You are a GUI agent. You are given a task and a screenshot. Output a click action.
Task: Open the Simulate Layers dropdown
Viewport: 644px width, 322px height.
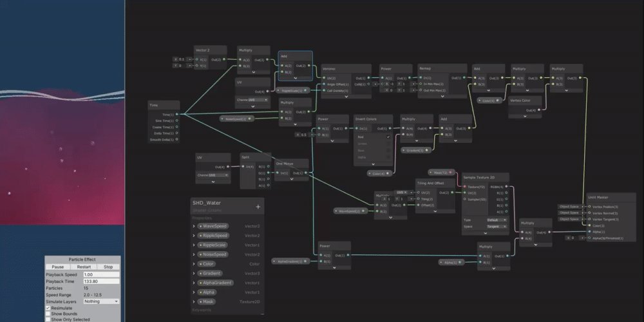pos(101,301)
